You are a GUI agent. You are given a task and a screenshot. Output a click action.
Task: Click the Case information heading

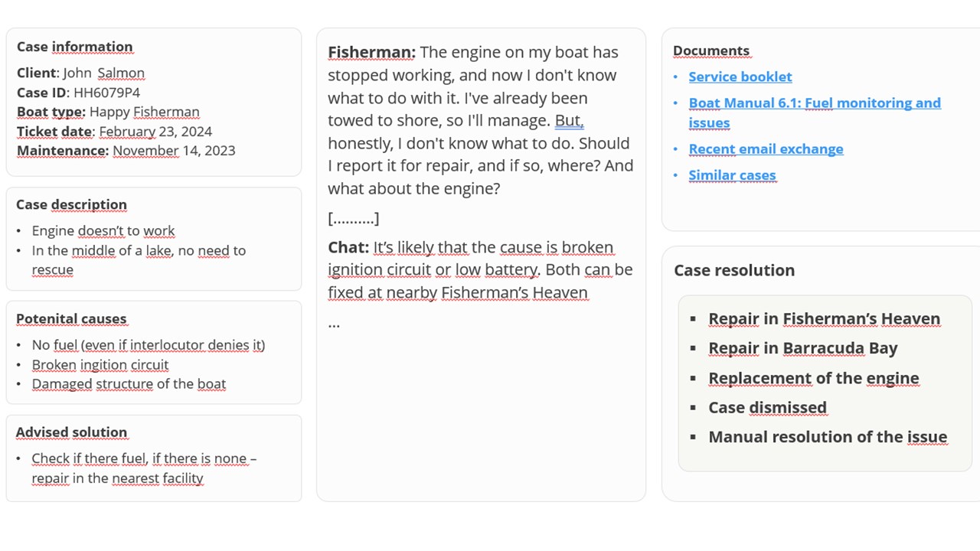(74, 47)
